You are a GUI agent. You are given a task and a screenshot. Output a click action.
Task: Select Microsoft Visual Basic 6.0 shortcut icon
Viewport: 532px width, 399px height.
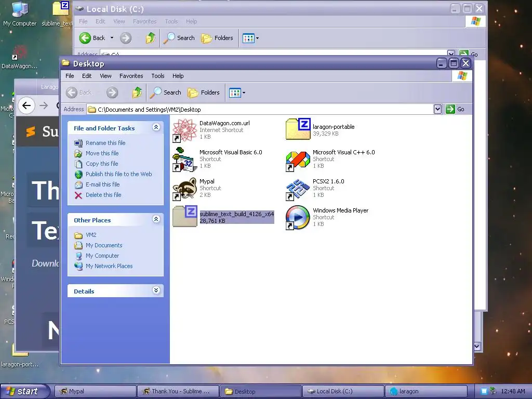point(184,159)
